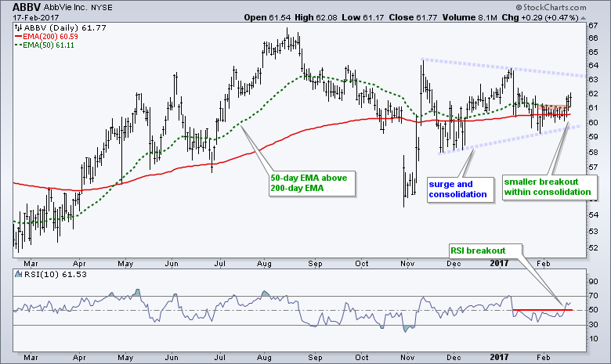Click the 90 level on RSI axis
The height and width of the screenshot is (364, 611).
click(593, 282)
